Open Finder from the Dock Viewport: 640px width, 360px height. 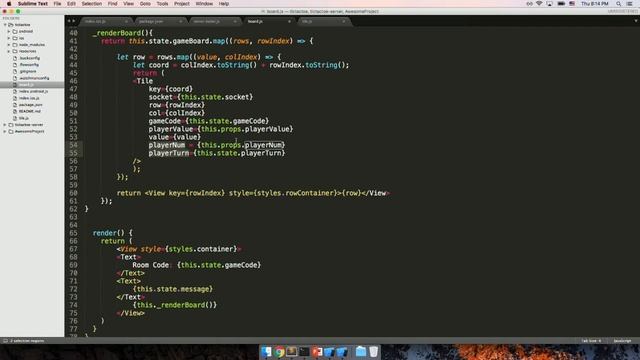pos(266,351)
